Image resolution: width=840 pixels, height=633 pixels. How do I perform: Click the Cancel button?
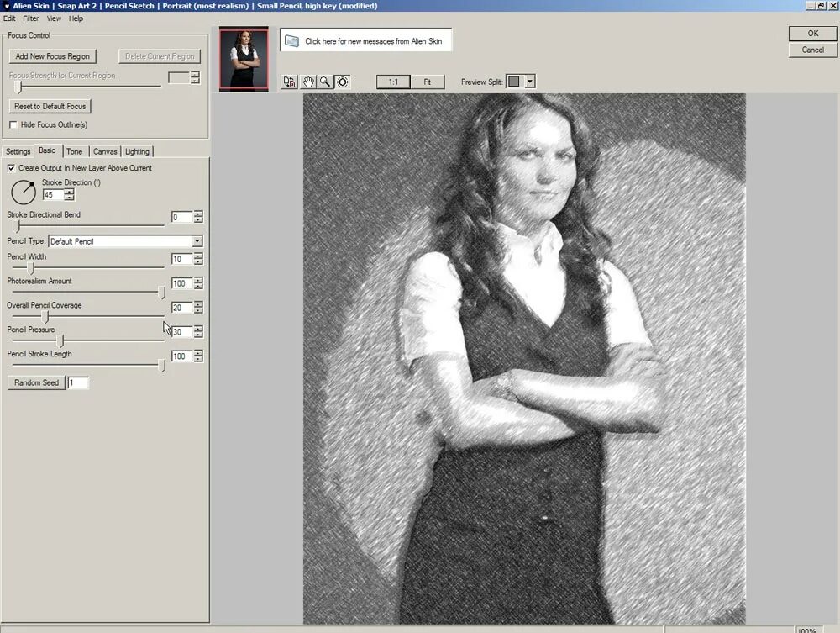tap(812, 50)
